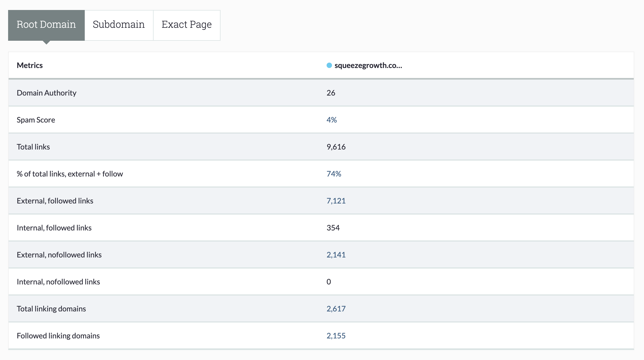Click the blue dot beside squeezegrowth.co...

pos(329,65)
